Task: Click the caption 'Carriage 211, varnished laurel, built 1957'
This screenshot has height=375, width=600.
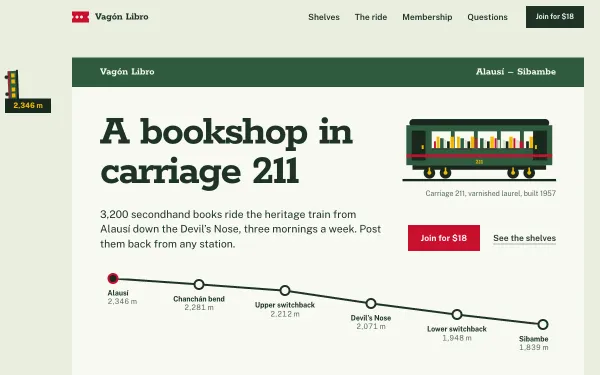Action: 491,193
